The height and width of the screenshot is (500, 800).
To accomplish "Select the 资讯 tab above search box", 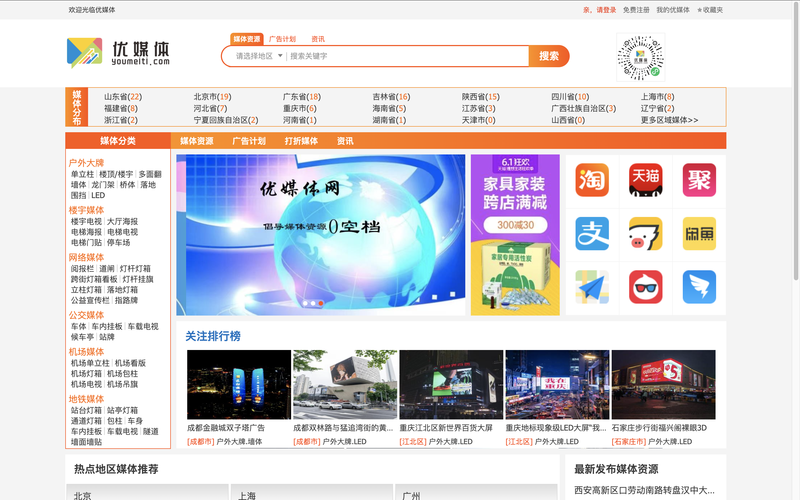I will [x=317, y=39].
